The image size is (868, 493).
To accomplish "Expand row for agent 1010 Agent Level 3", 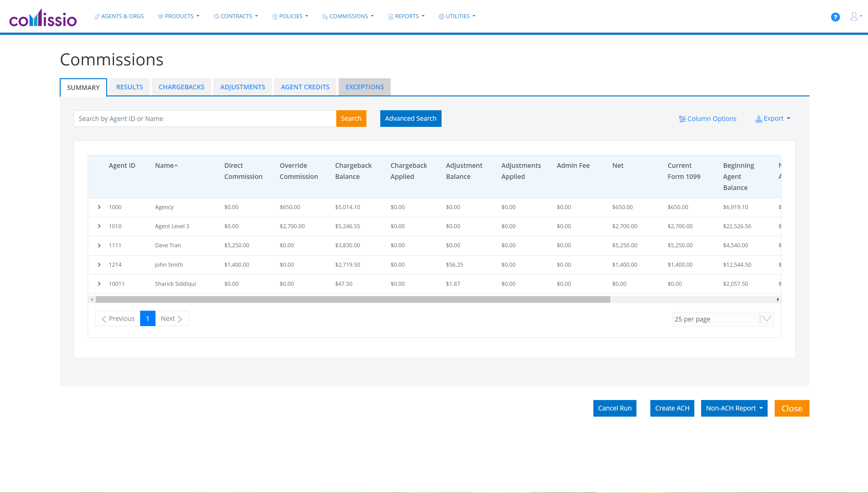I will click(x=99, y=226).
